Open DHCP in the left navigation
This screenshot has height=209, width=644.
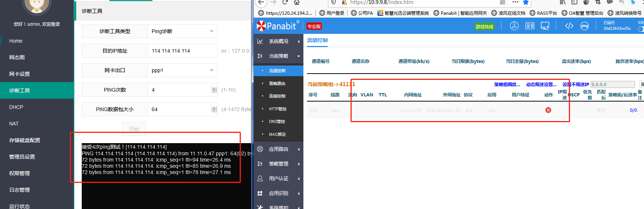[16, 107]
